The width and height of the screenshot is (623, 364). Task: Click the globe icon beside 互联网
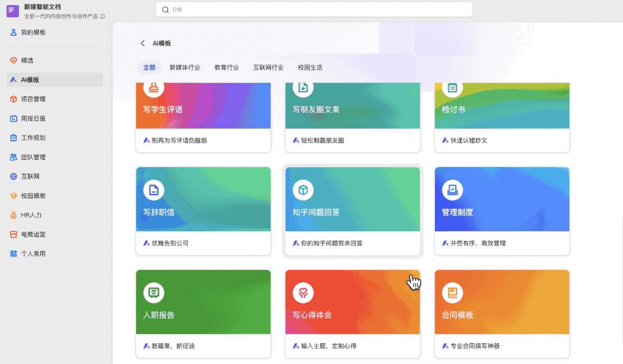click(13, 177)
